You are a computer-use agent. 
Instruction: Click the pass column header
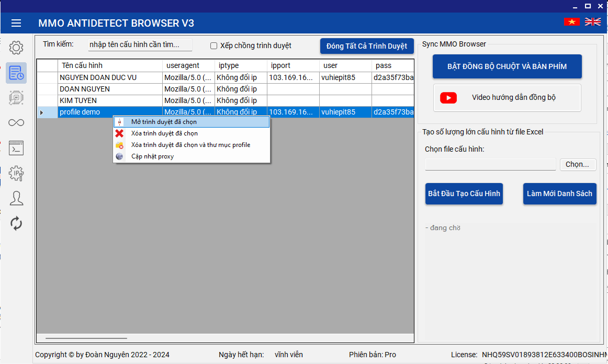tap(393, 65)
